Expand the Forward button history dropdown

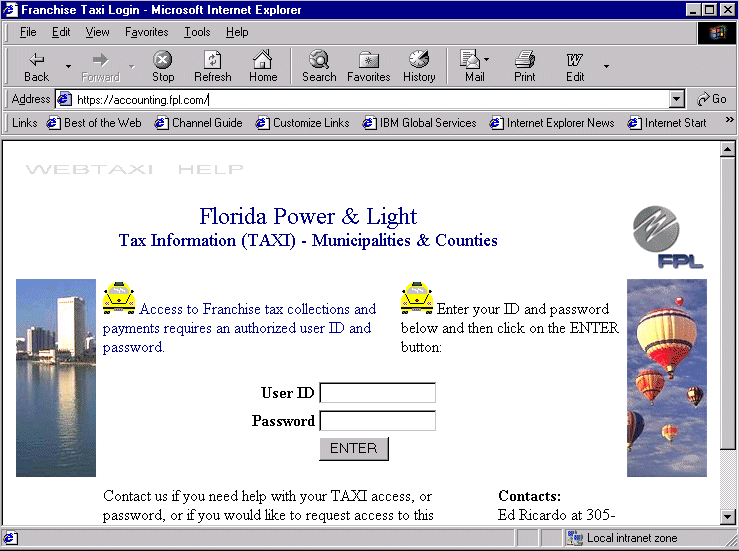tap(132, 66)
